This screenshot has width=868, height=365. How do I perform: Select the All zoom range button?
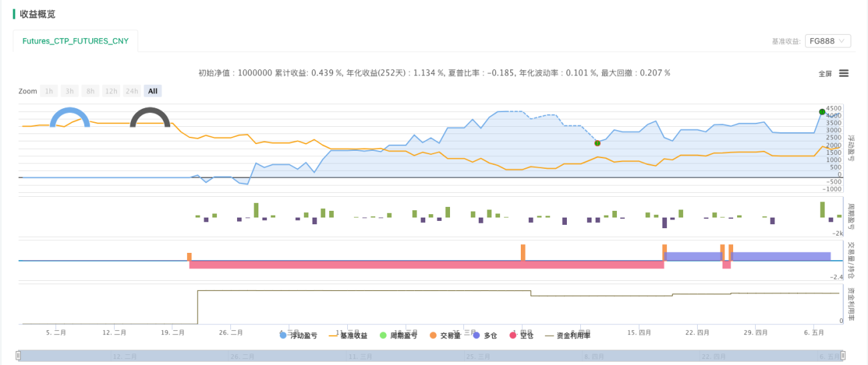click(152, 91)
